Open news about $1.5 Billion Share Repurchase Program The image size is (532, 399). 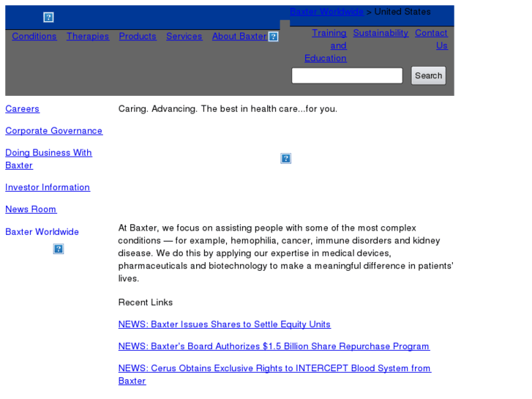click(x=274, y=346)
